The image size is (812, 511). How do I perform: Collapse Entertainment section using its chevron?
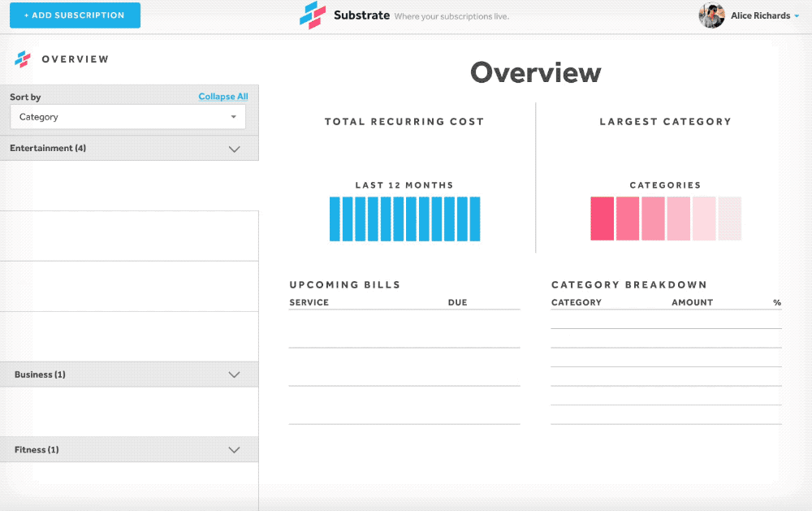[235, 149]
